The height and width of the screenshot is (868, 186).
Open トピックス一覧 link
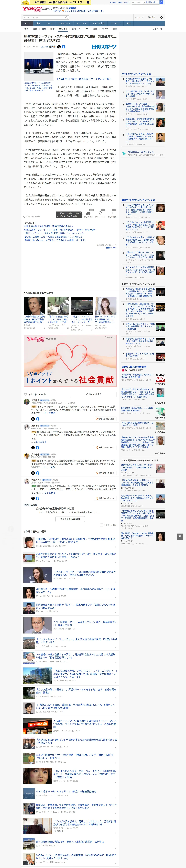(155, 29)
